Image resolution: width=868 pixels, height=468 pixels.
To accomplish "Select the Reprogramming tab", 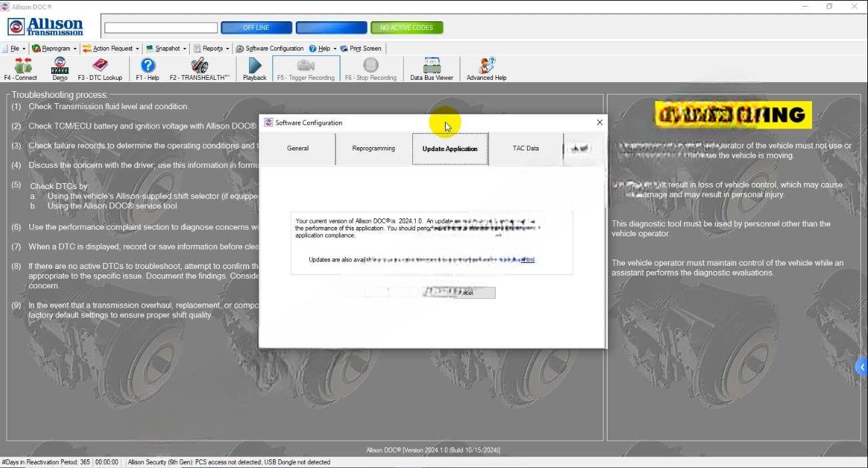I will [372, 148].
